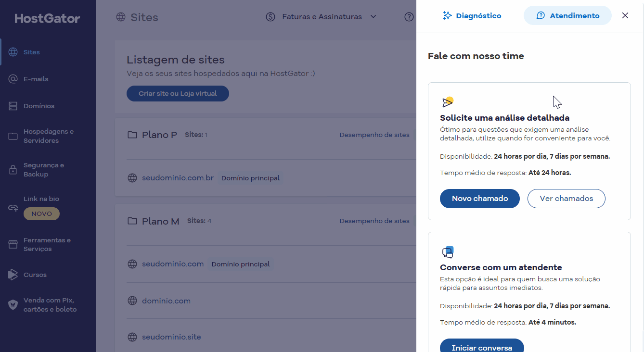The width and height of the screenshot is (644, 352).
Task: Click Converse com um atendente heading
Action: [x=501, y=267]
